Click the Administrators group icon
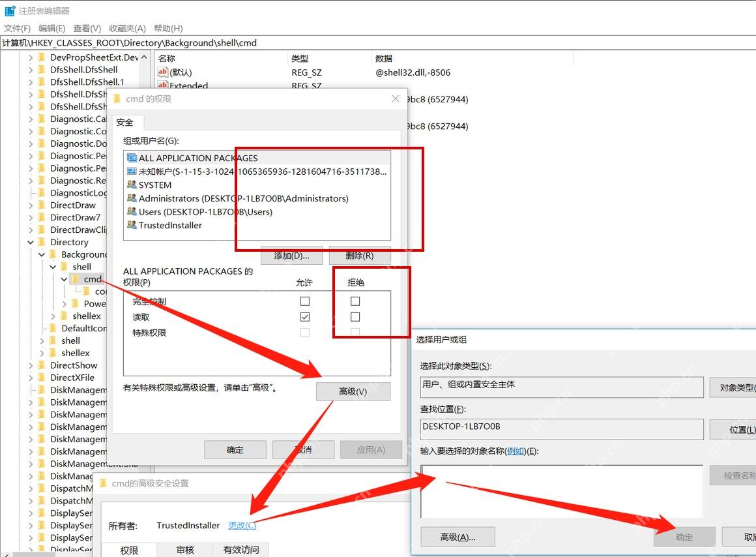 click(132, 198)
